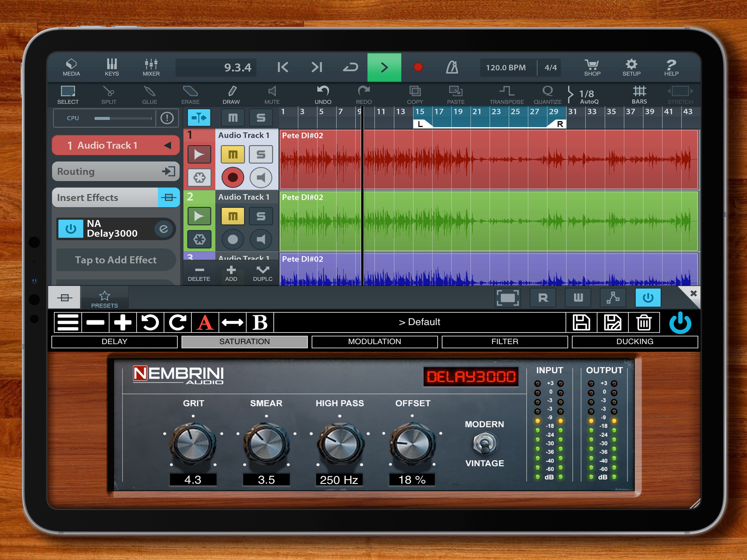
Task: Delete the selected track
Action: pos(199,274)
